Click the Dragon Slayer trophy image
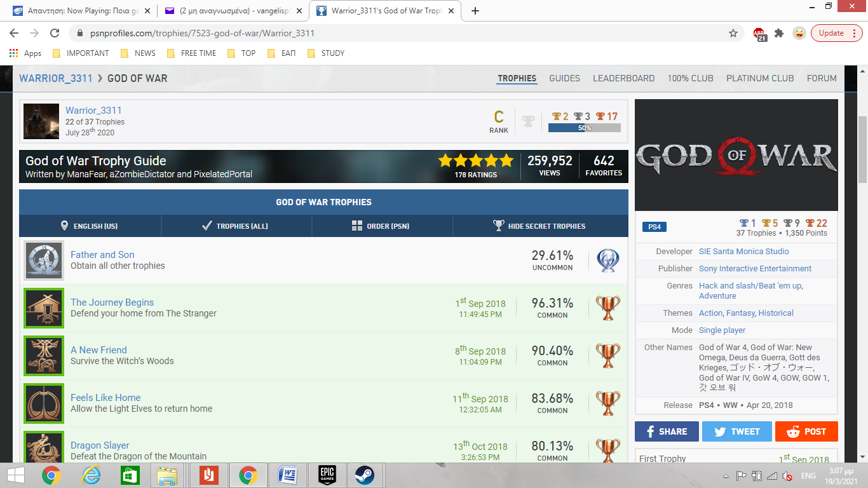This screenshot has height=488, width=868. tap(44, 447)
